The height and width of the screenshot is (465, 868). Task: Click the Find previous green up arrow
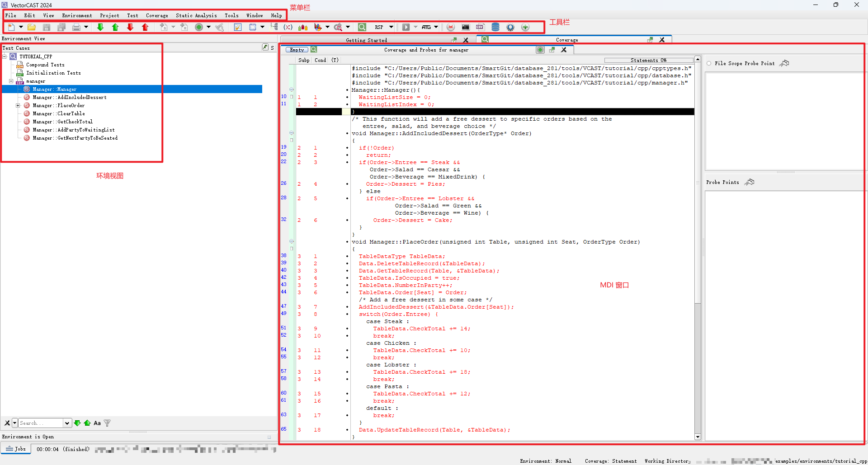[x=87, y=423]
